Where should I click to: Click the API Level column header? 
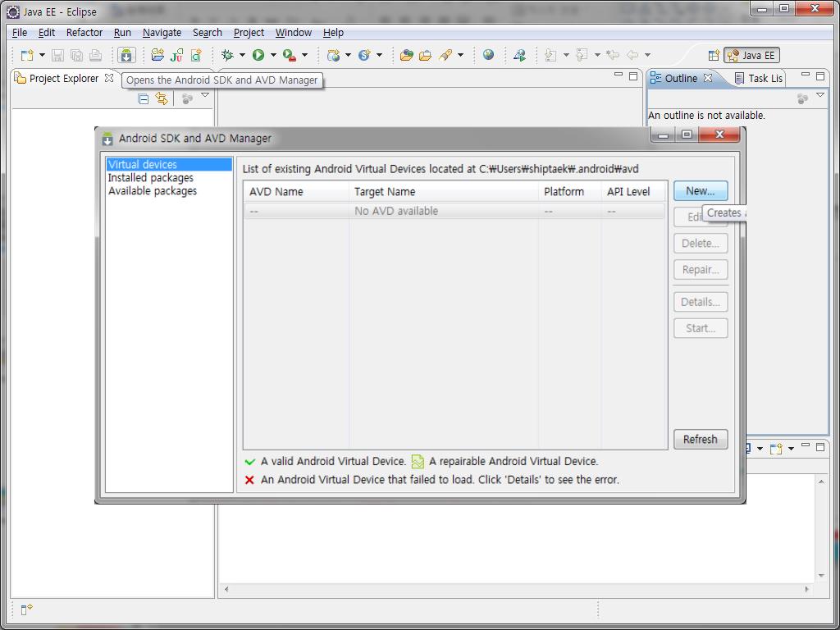634,192
